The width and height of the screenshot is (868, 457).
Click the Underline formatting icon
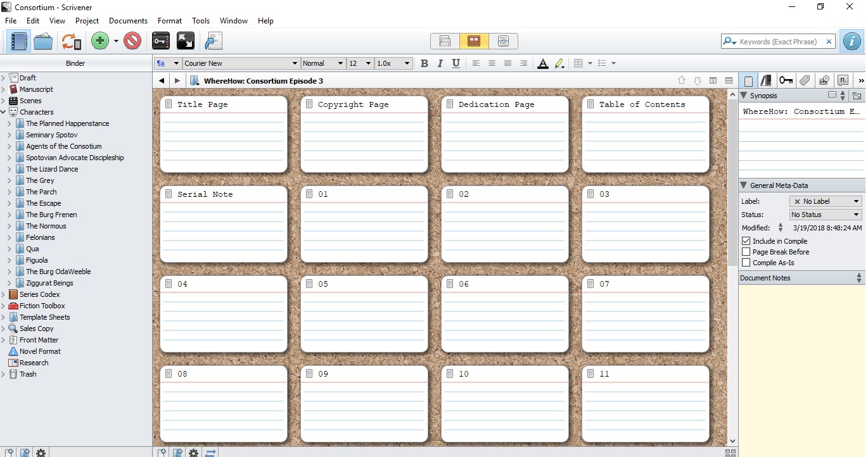pos(456,63)
